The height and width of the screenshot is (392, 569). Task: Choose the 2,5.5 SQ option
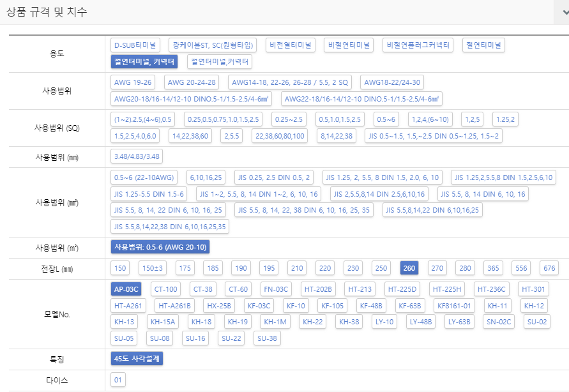pyautogui.click(x=232, y=136)
